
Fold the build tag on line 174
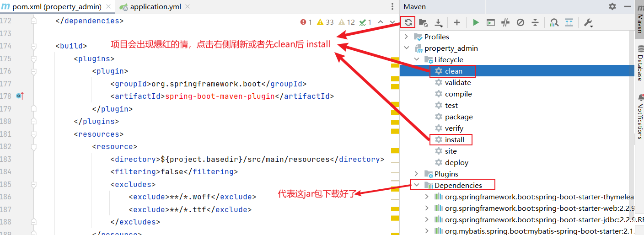33,46
